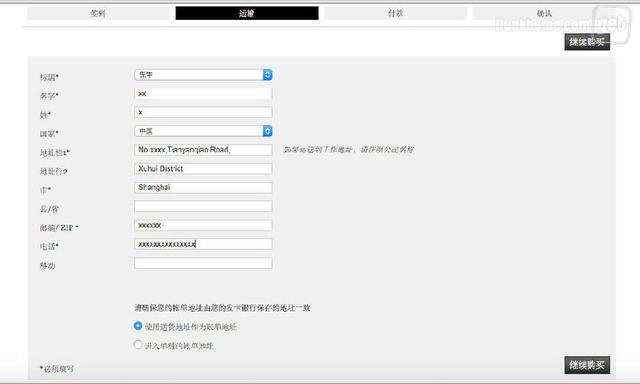Click the top 继续购买 continue button

(x=587, y=42)
